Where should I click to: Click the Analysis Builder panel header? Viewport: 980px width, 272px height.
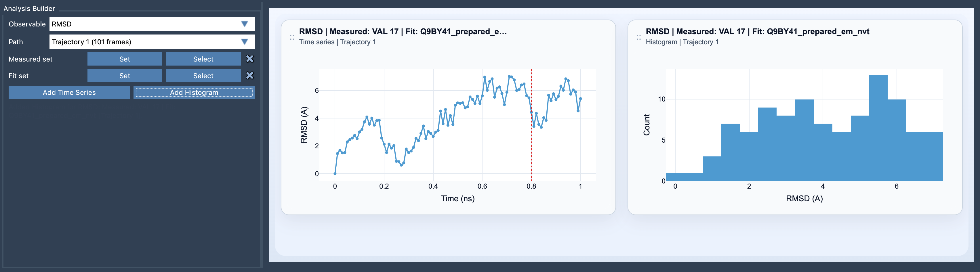pyautogui.click(x=29, y=8)
